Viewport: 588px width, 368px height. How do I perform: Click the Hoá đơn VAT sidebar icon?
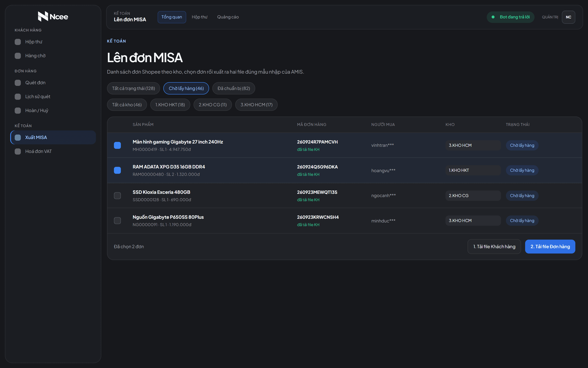pyautogui.click(x=18, y=151)
